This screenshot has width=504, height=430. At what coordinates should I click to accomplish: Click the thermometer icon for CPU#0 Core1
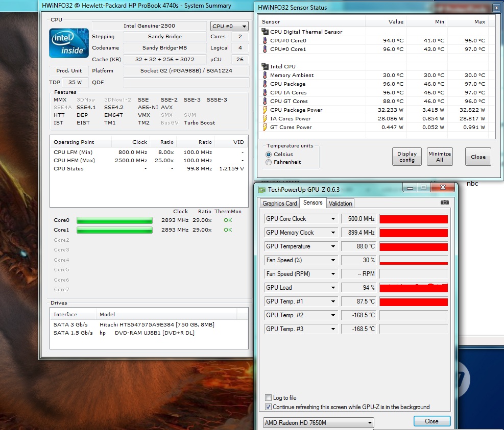point(265,49)
